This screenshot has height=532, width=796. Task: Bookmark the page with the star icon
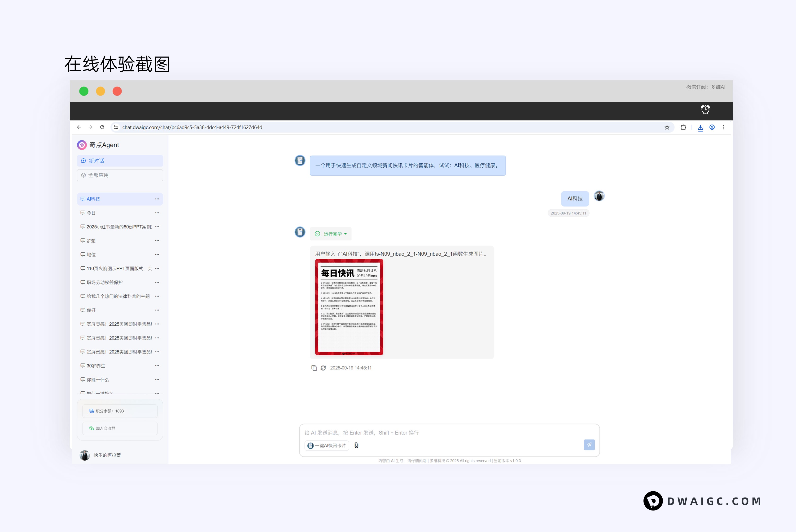point(667,127)
